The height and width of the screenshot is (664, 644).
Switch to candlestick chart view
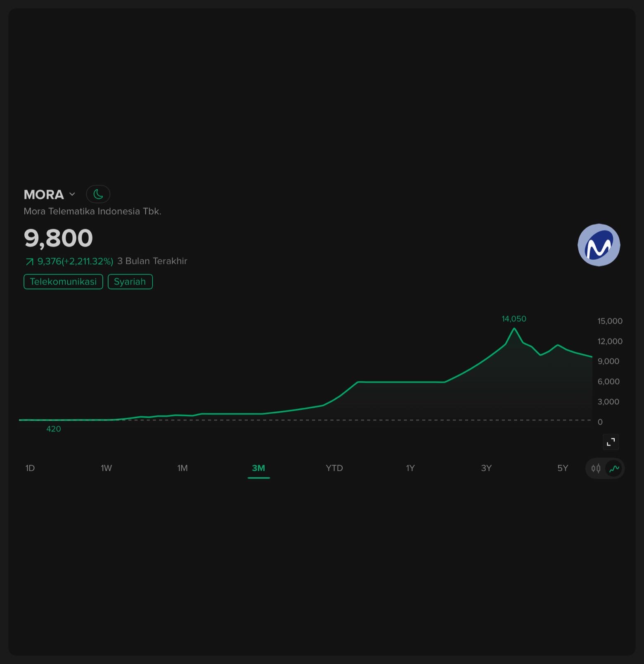596,468
